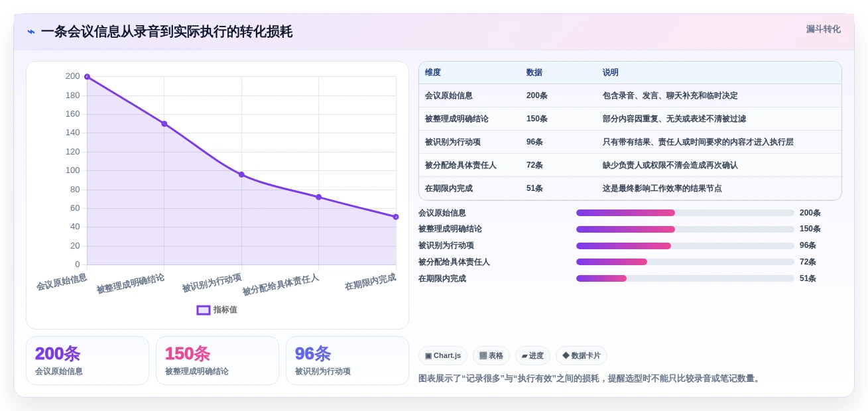Screen dimensions: 868x411
Task: Click the 进度 tag chip
Action: [532, 356]
